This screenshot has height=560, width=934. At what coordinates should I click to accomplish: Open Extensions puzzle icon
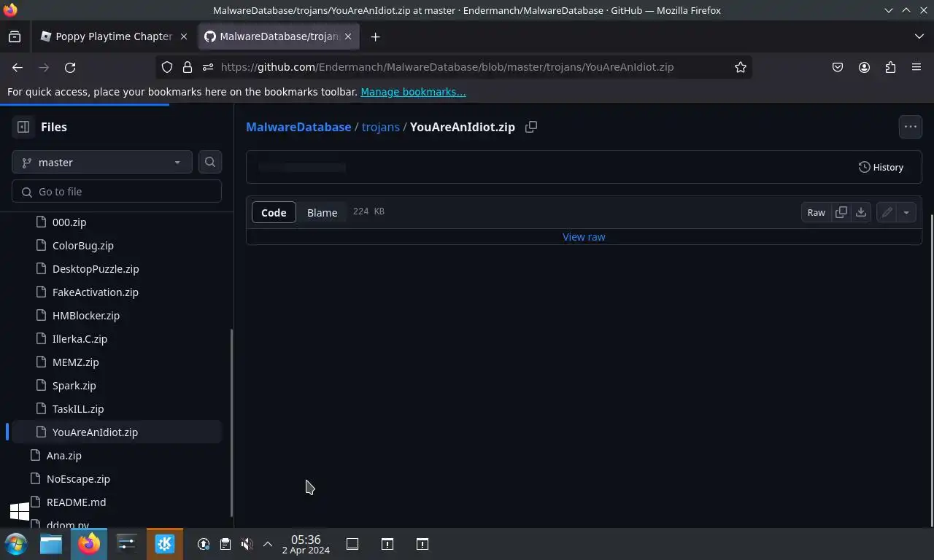tap(890, 67)
